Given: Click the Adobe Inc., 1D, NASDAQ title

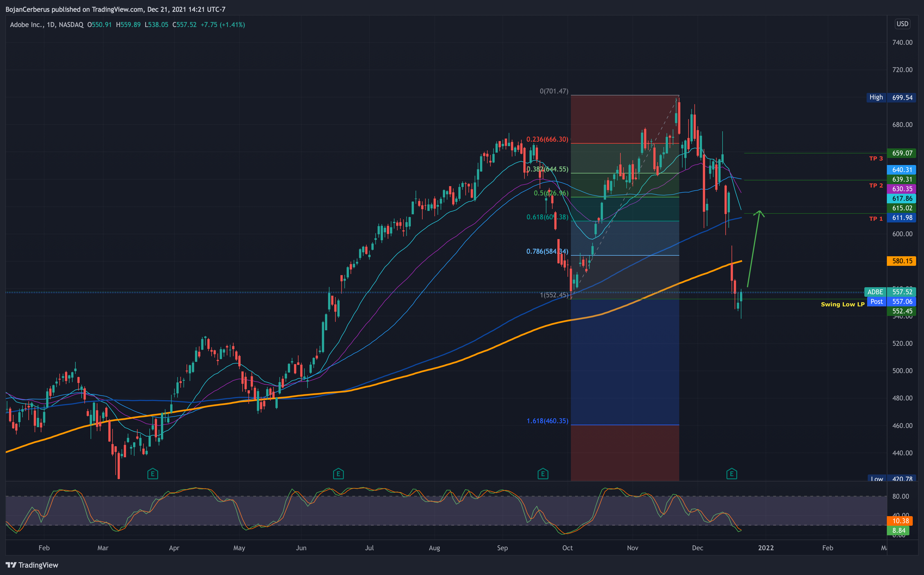Looking at the screenshot, I should (x=46, y=25).
